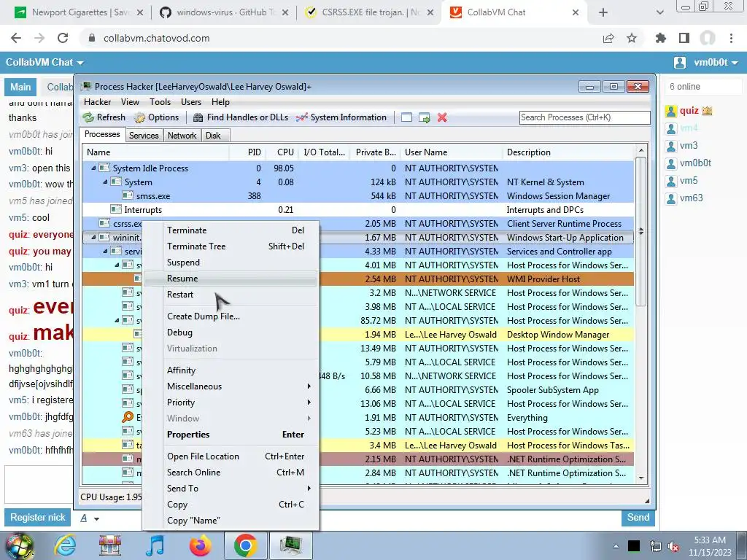Open the music note taskbar app
The width and height of the screenshot is (747, 560).
click(155, 545)
